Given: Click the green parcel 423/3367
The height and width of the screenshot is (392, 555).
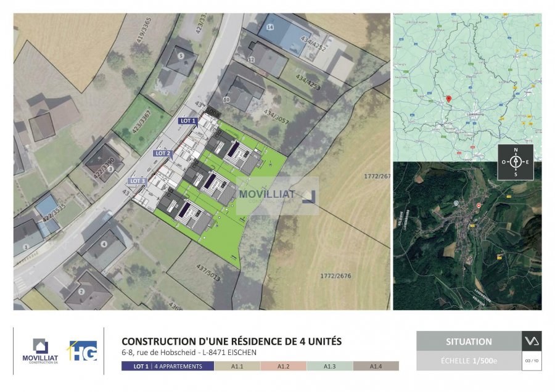Looking at the screenshot, I should point(142,121).
